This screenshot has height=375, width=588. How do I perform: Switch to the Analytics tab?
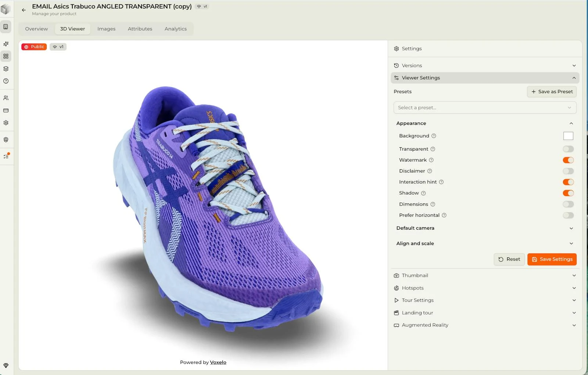176,29
